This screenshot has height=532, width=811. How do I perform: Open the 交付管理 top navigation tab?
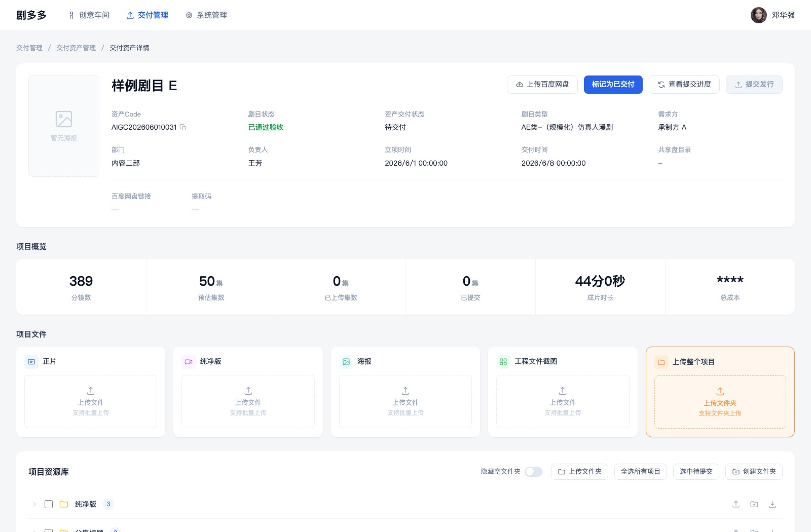pos(148,15)
